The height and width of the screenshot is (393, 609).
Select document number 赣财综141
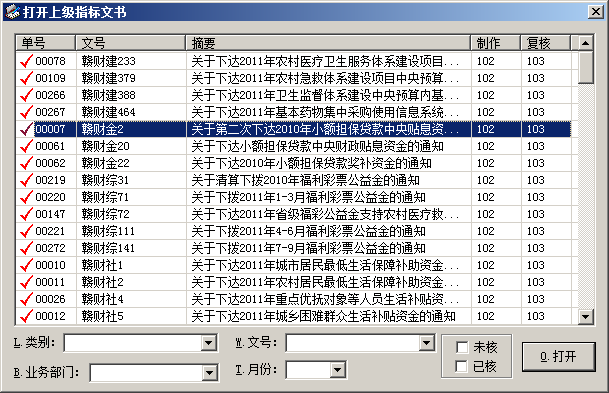[x=108, y=249]
